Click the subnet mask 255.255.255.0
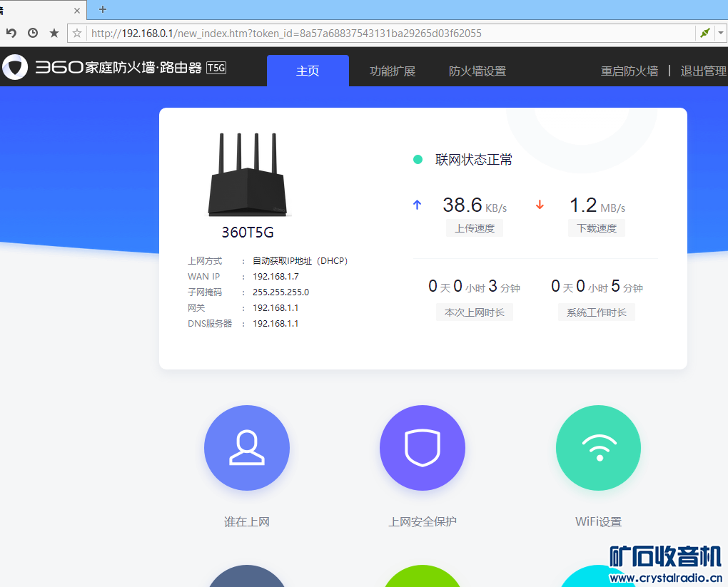The height and width of the screenshot is (587, 728). (x=281, y=292)
